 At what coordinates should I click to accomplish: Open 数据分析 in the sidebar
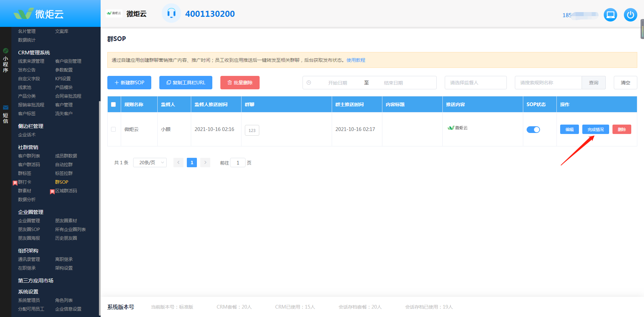(x=27, y=199)
